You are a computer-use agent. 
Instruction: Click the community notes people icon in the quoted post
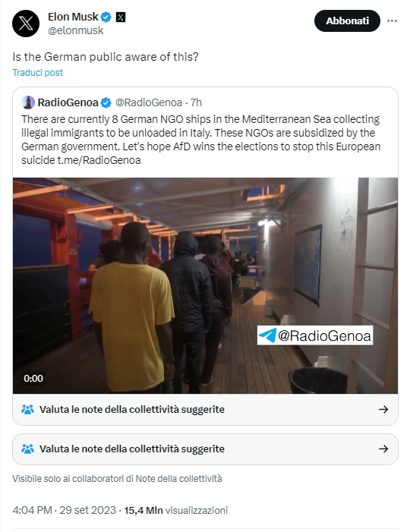[x=27, y=409]
